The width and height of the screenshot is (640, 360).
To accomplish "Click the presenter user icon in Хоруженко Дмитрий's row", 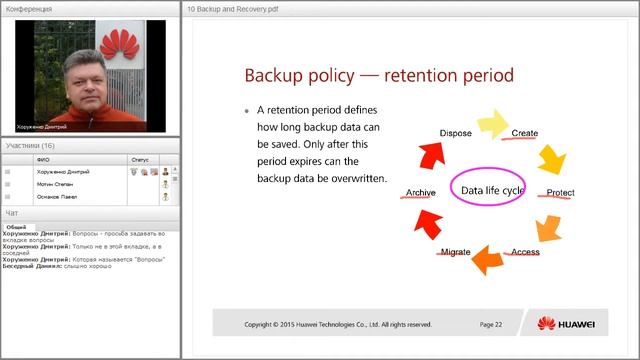I will [x=165, y=172].
